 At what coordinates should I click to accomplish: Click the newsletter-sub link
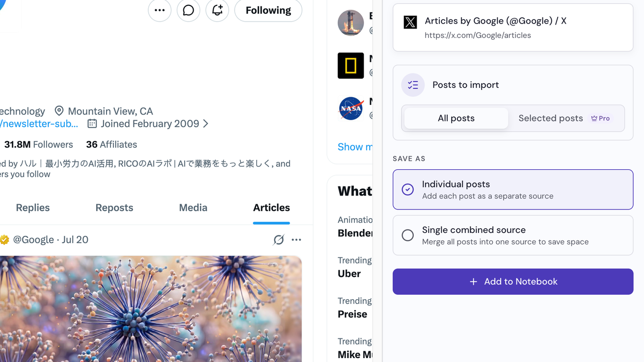point(39,124)
